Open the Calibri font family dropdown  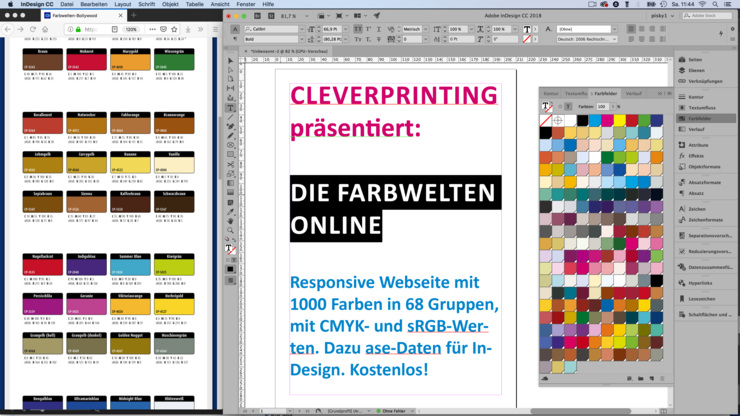302,29
